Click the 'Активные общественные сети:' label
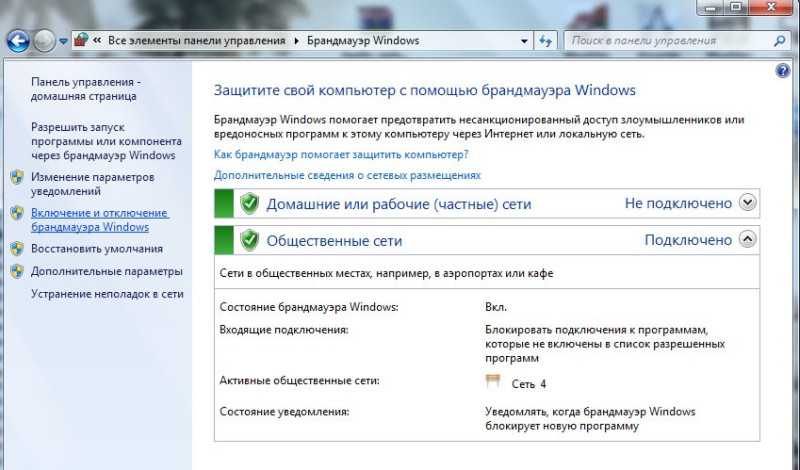Viewport: 800px width, 470px height. (x=299, y=381)
